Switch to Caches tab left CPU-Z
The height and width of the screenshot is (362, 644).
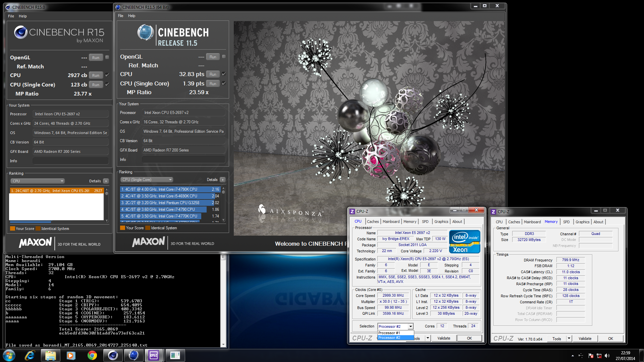click(x=373, y=222)
